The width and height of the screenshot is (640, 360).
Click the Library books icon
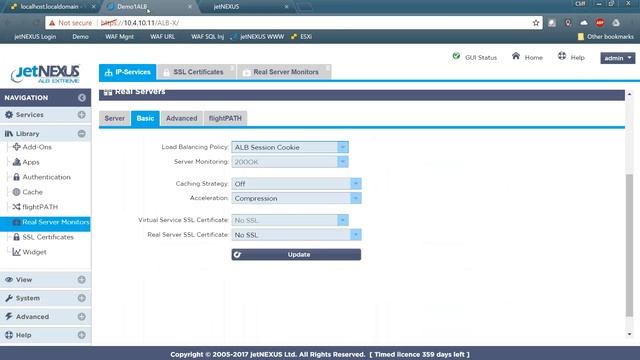pos(9,133)
